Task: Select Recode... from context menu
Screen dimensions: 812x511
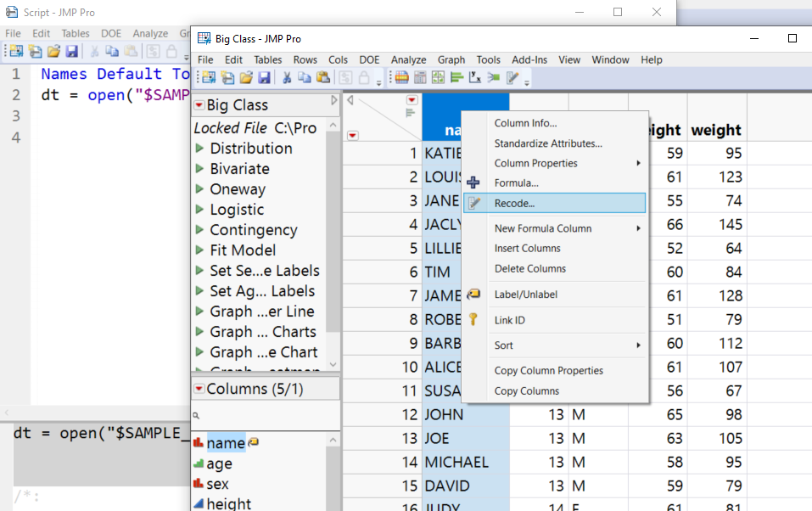Action: pyautogui.click(x=555, y=203)
